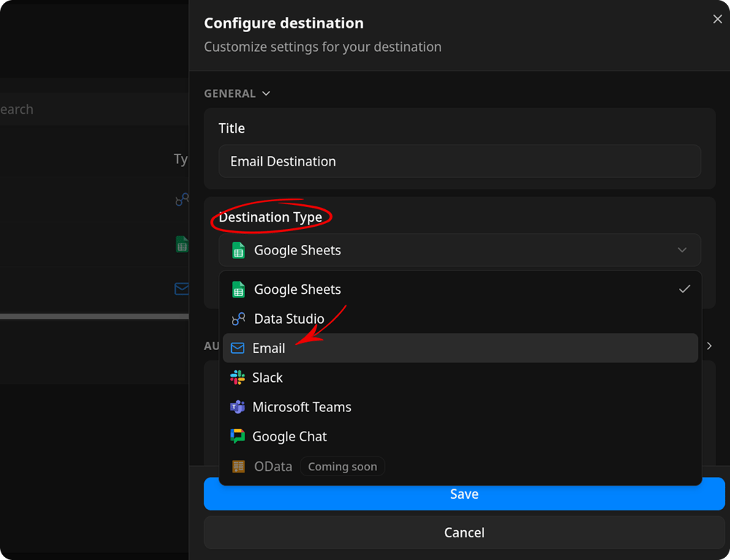
Task: Click the disabled OData option label
Action: click(x=273, y=467)
